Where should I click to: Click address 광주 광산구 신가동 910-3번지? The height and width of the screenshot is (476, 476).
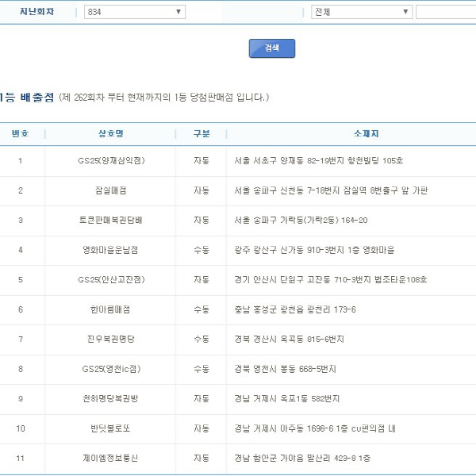pyautogui.click(x=289, y=250)
